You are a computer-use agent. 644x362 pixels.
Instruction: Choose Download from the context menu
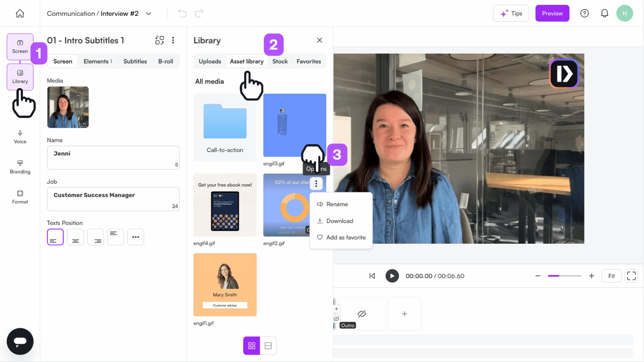coord(341,221)
